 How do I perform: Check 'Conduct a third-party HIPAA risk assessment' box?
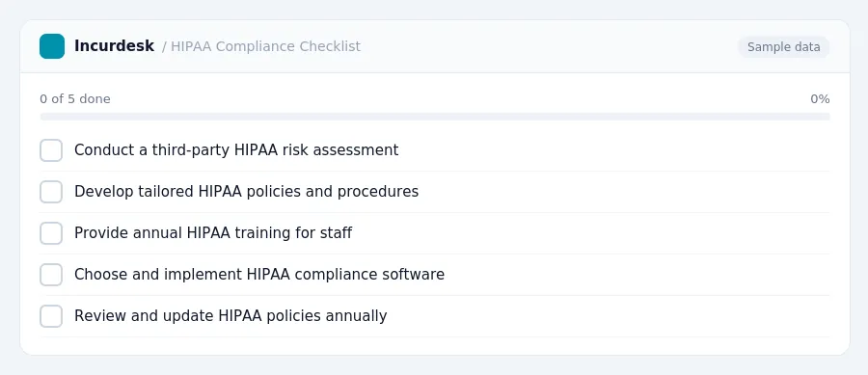pos(51,150)
